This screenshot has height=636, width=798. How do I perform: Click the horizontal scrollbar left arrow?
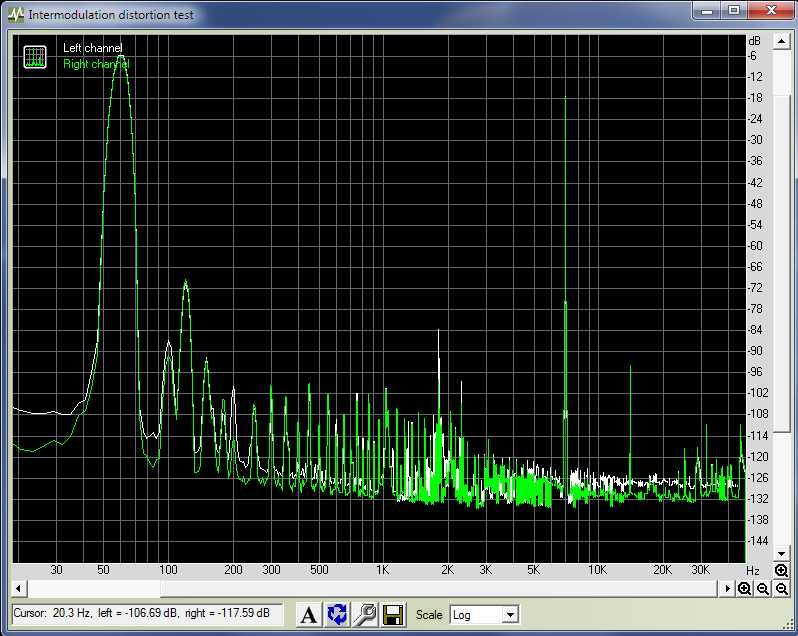[x=19, y=589]
